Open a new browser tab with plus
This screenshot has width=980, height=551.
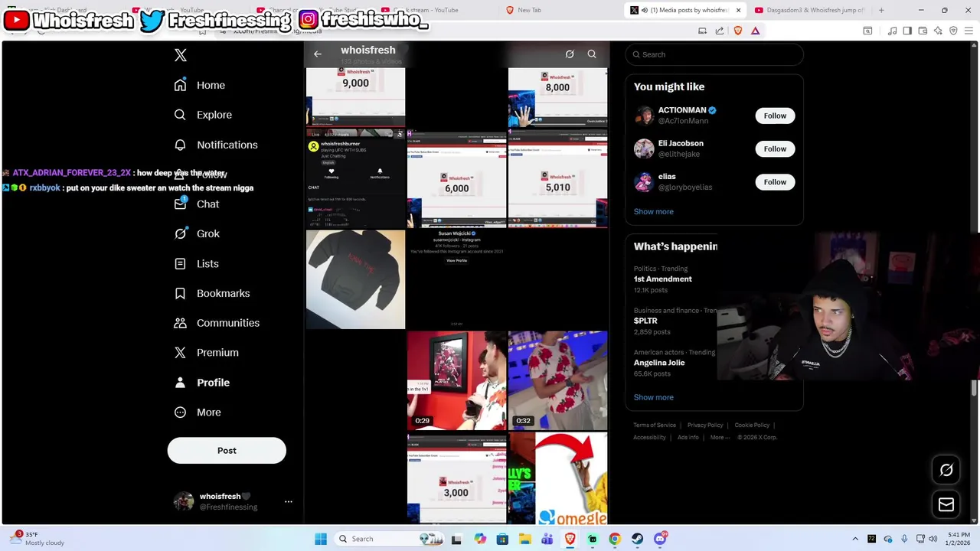pyautogui.click(x=881, y=10)
